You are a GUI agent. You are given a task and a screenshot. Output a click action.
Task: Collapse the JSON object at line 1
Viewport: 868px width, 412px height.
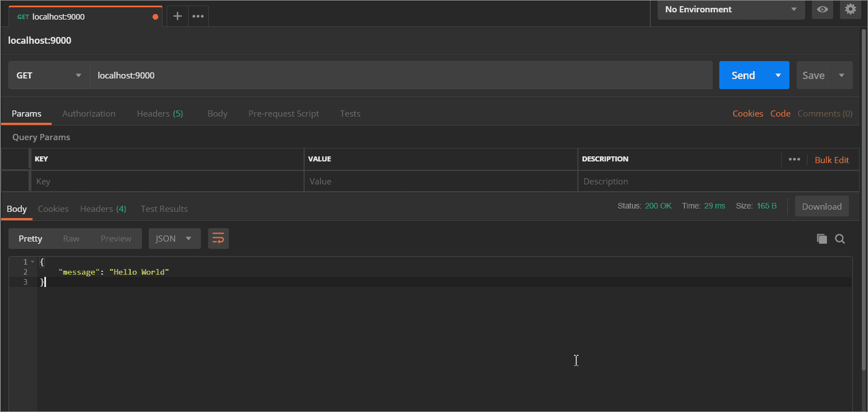pyautogui.click(x=33, y=262)
